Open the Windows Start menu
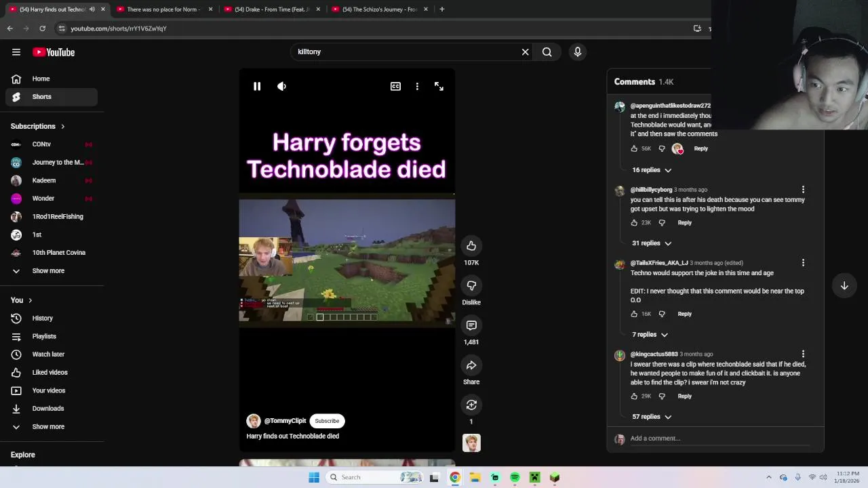Screen dimensions: 868x488 [314, 478]
